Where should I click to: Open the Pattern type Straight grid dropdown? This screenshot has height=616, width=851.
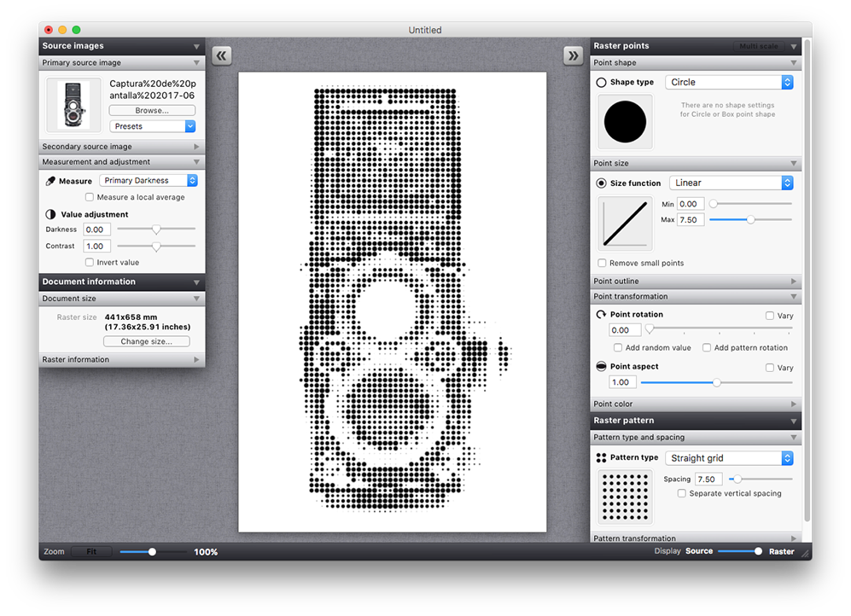click(729, 458)
